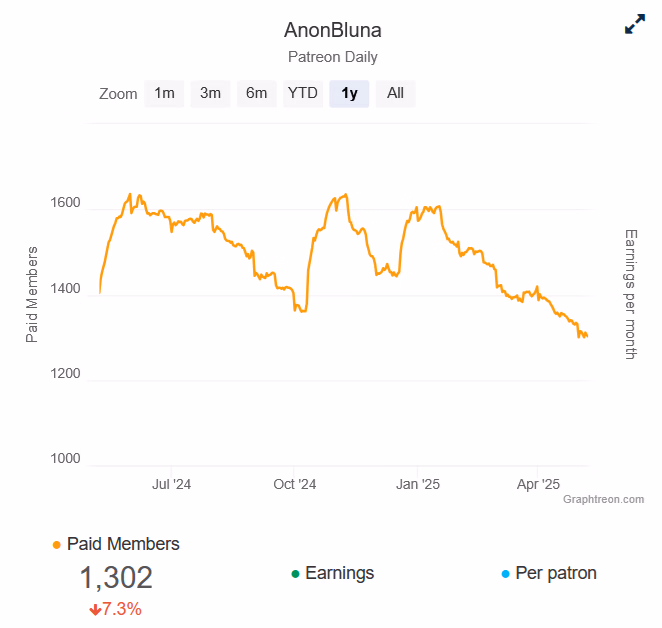The width and height of the screenshot is (662, 628).
Task: Expand the chart to fullscreen
Action: tap(634, 25)
